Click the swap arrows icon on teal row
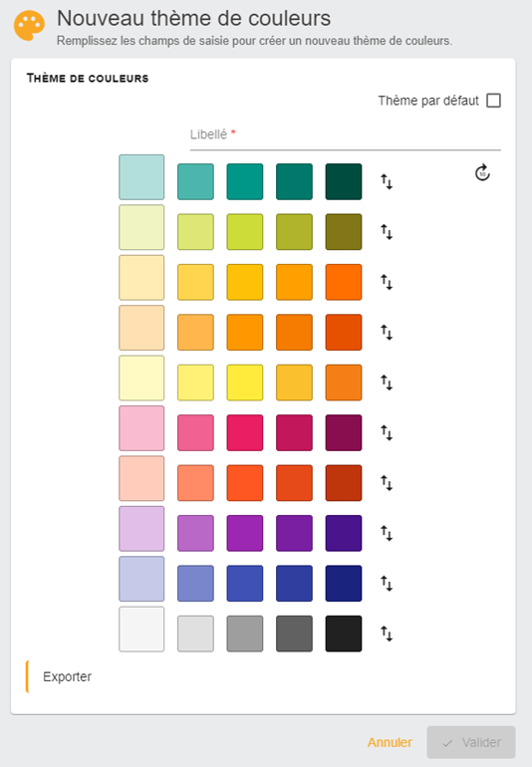 387,182
